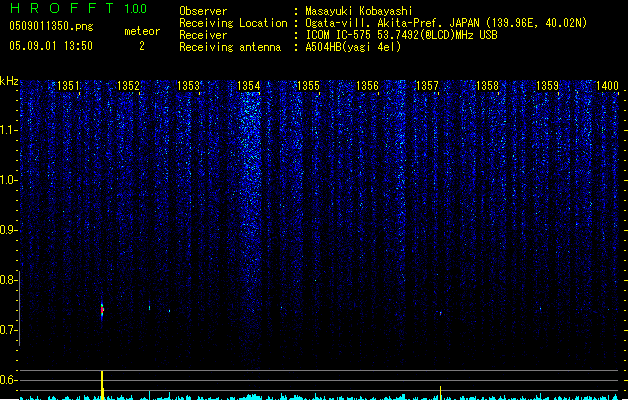The width and height of the screenshot is (629, 400).
Task: Click the meteor count label
Action: tap(142, 31)
